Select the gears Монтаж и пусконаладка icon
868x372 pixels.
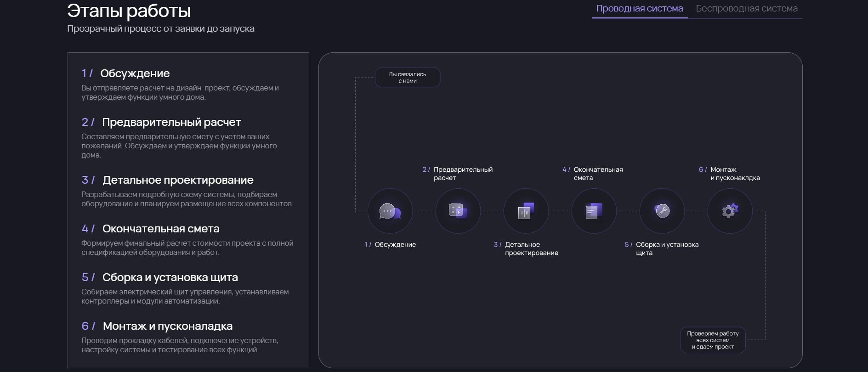click(x=730, y=211)
